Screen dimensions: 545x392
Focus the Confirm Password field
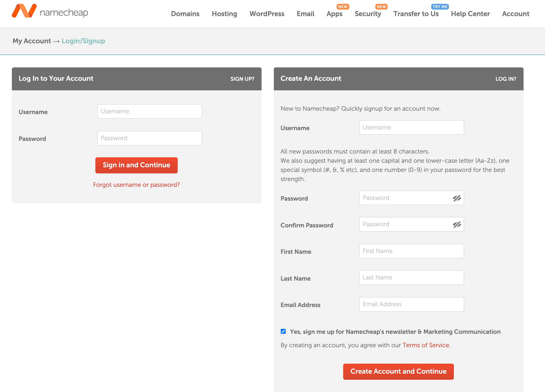click(x=412, y=224)
